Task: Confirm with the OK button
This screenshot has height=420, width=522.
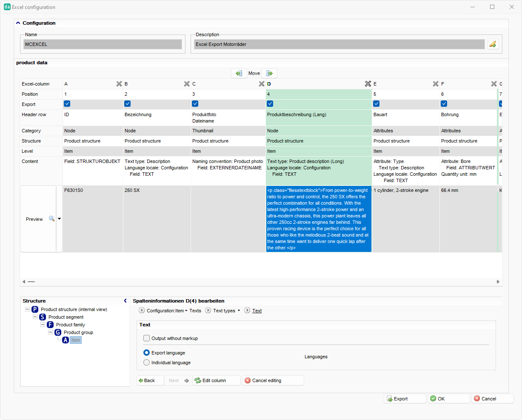Action: [x=448, y=399]
